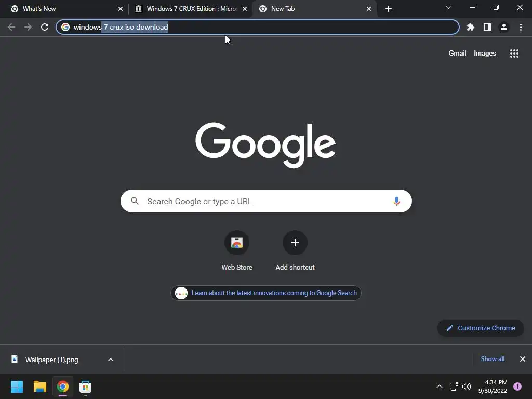Screen dimensions: 532x399
Task: Open Microsoft Store from taskbar
Action: (86, 387)
